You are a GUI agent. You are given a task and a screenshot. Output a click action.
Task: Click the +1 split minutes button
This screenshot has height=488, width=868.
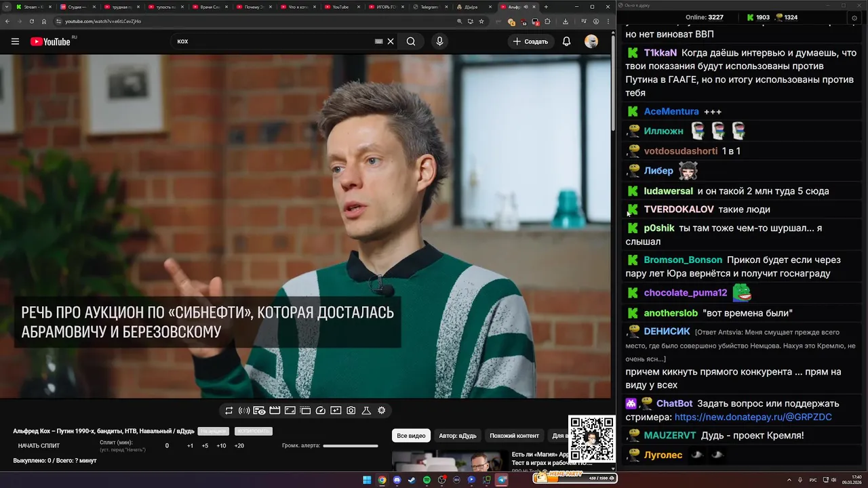(x=190, y=445)
